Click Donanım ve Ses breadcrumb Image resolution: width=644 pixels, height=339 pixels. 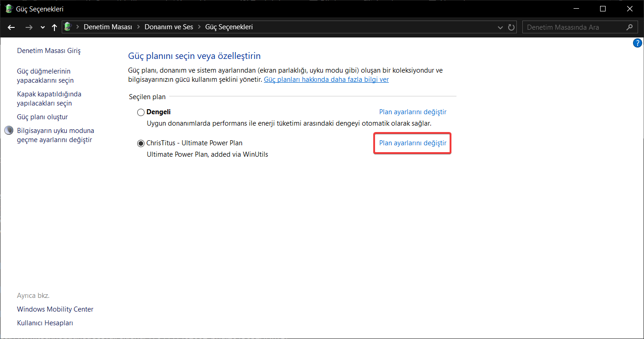coord(169,27)
